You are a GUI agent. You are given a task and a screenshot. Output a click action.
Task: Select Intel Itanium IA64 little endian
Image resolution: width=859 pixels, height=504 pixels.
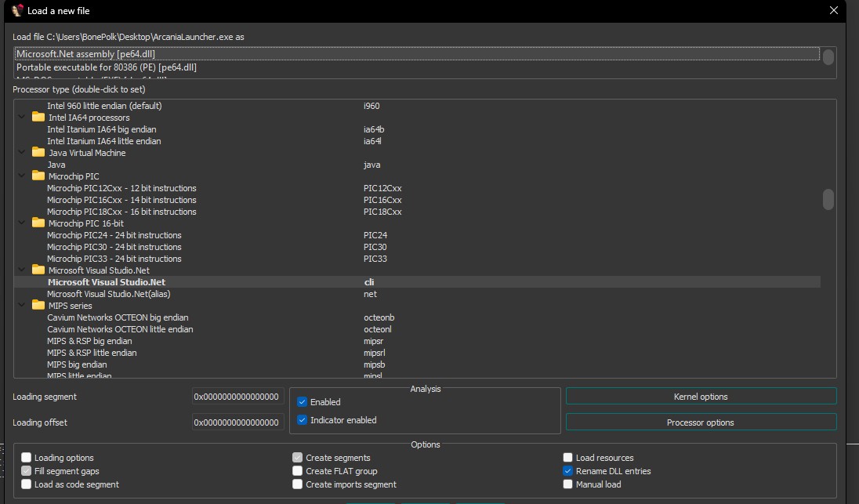[x=417, y=141]
